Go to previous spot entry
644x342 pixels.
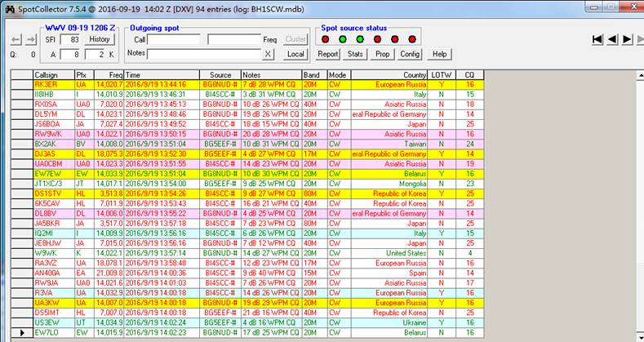coord(612,38)
